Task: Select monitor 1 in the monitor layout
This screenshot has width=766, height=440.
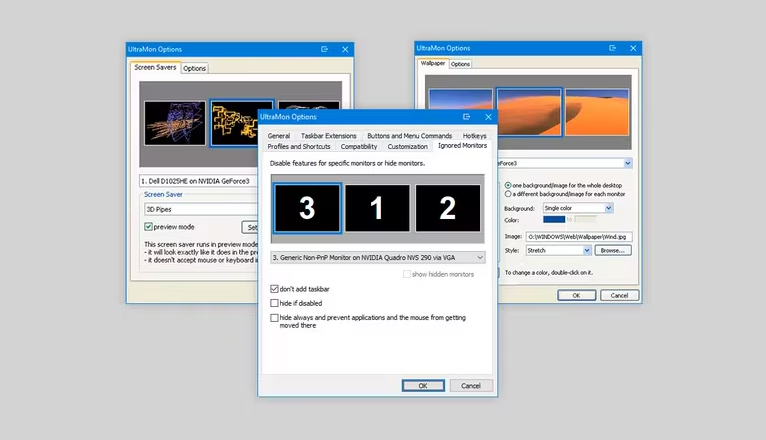Action: click(x=378, y=208)
